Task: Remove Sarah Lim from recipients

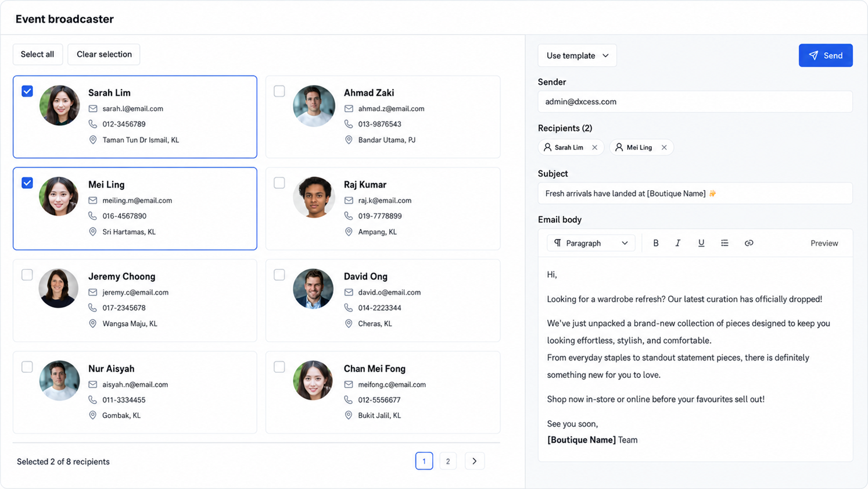Action: click(x=594, y=148)
